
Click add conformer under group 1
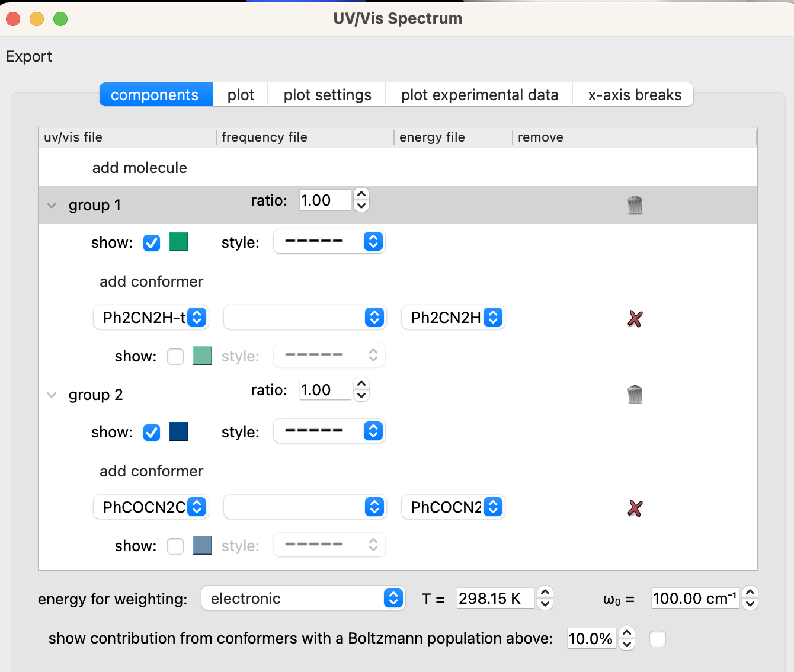[152, 281]
